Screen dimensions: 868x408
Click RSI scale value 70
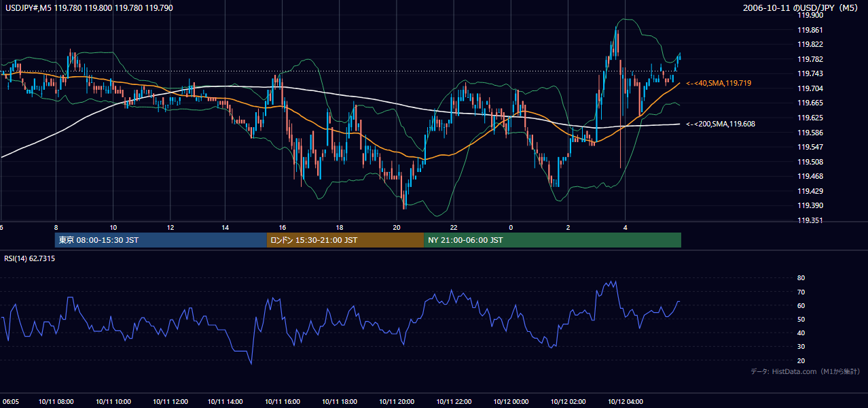[x=801, y=292]
